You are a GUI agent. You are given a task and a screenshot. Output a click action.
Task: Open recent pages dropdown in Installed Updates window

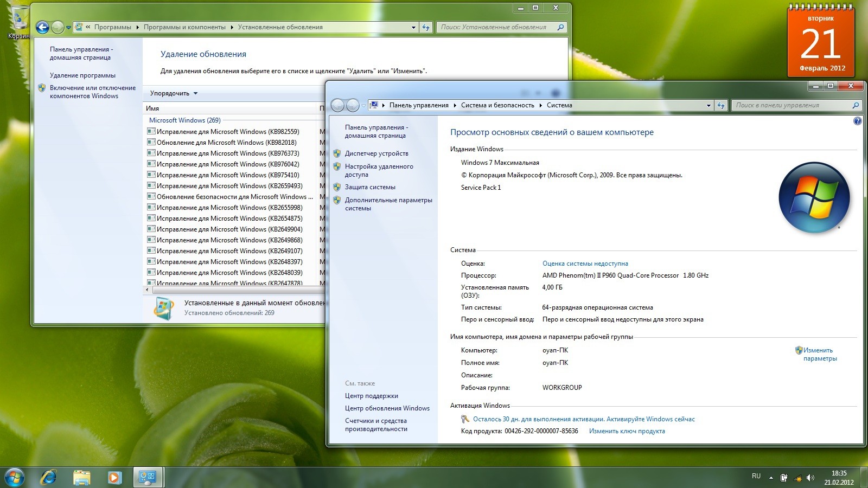click(x=68, y=27)
